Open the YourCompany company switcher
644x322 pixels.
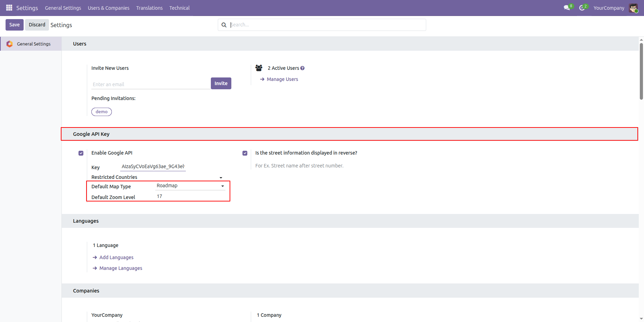click(609, 8)
